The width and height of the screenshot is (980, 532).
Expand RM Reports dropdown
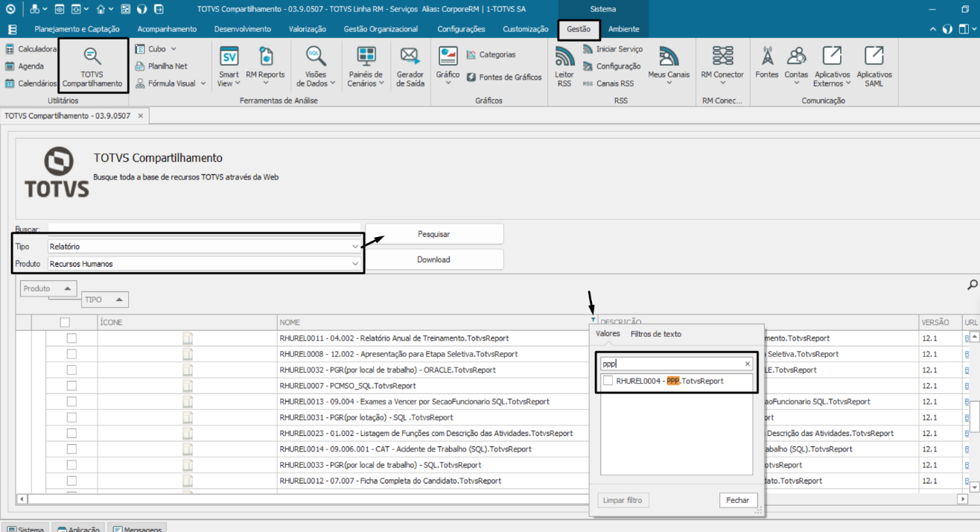pos(265,84)
